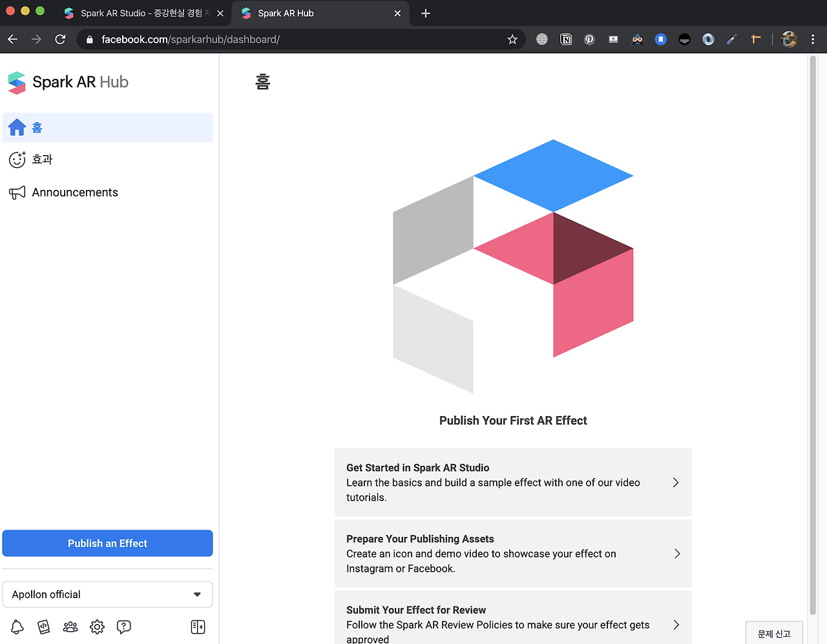Open the community people icon
This screenshot has width=827, height=644.
point(70,627)
